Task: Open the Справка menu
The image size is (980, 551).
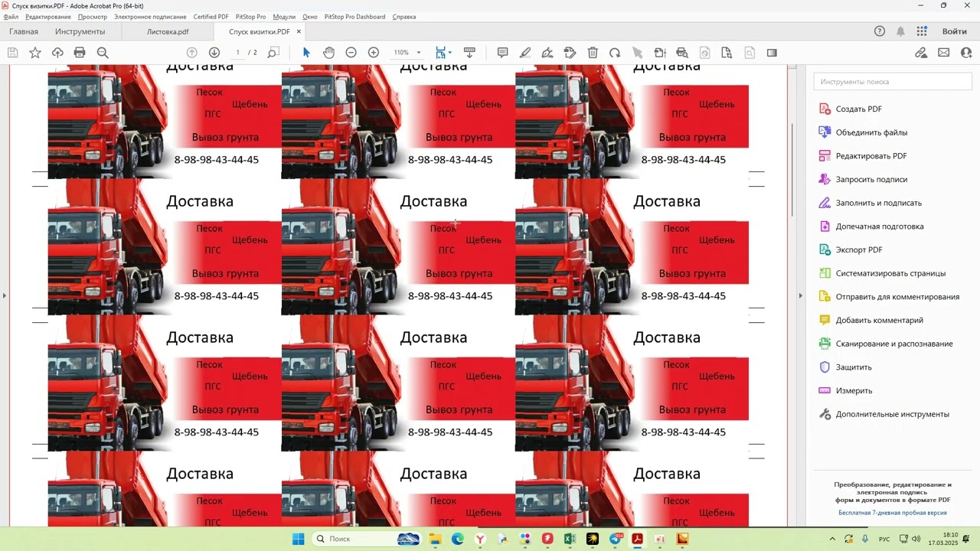Action: (404, 17)
